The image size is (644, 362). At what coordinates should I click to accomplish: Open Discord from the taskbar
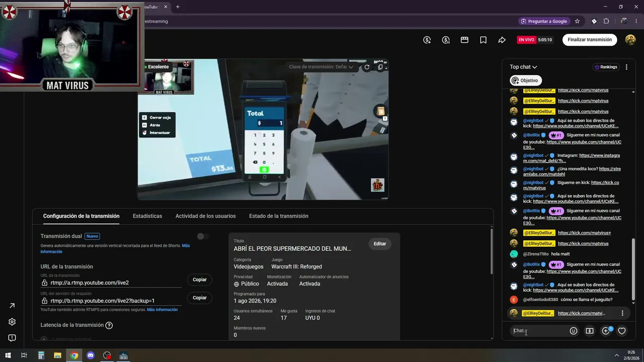coord(91,355)
